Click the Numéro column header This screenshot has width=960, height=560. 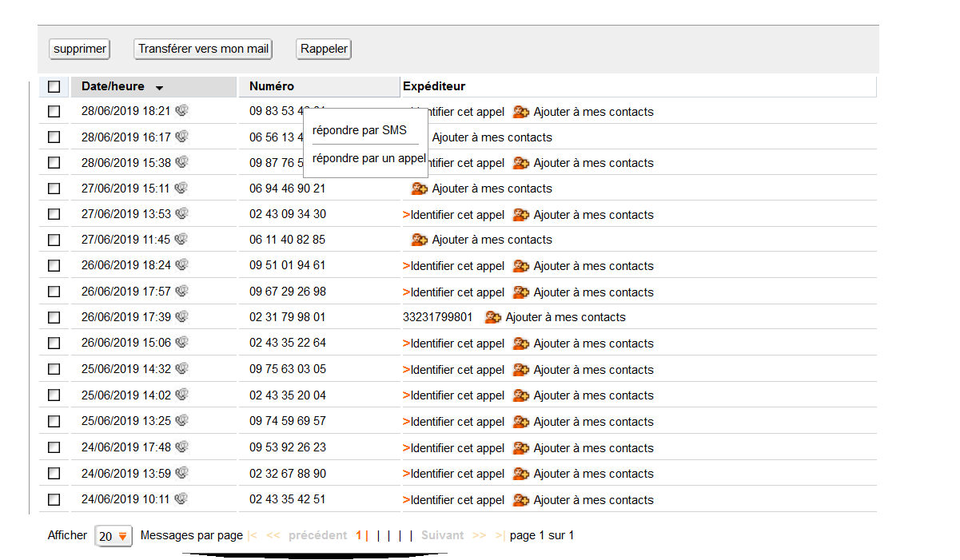click(272, 86)
